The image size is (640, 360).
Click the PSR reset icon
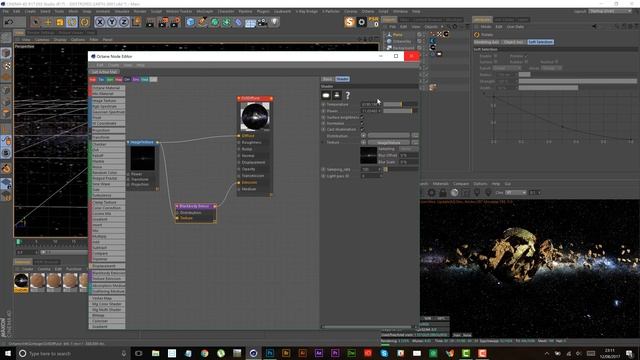click(x=373, y=22)
